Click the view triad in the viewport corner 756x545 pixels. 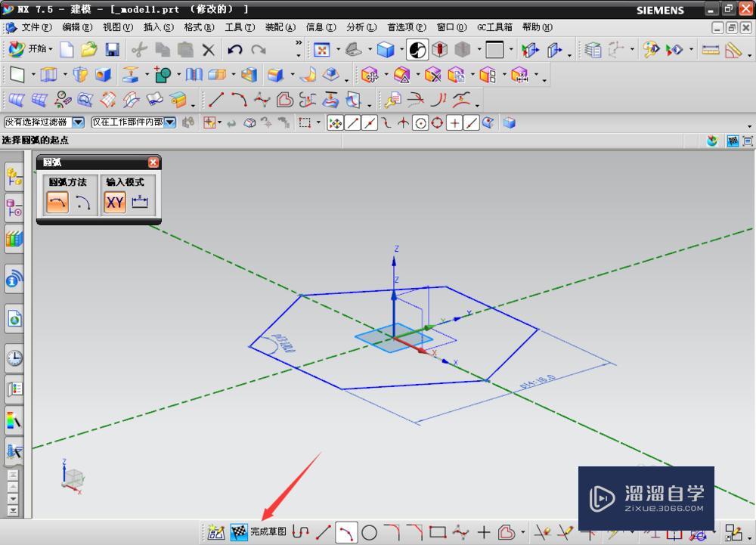[73, 477]
